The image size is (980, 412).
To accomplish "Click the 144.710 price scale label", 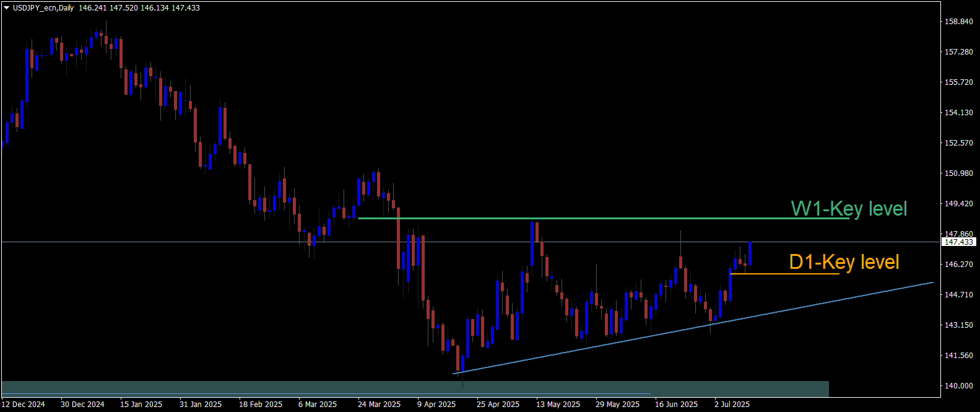I will (x=958, y=295).
